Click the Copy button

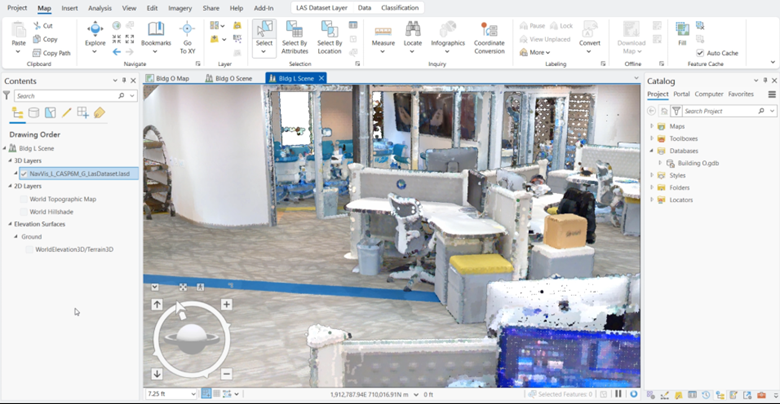tap(45, 39)
